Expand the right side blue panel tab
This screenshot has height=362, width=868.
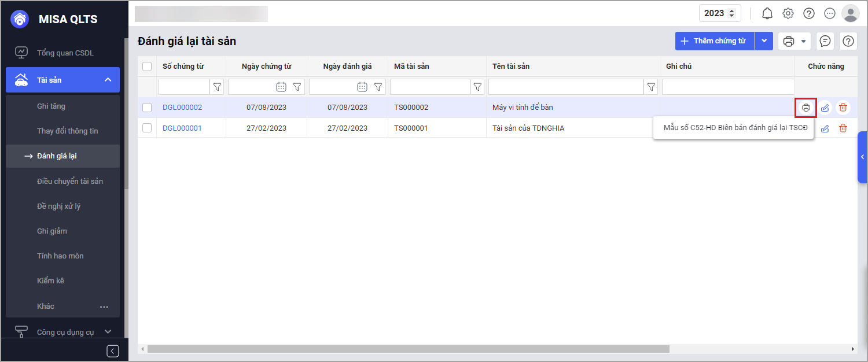tap(862, 157)
